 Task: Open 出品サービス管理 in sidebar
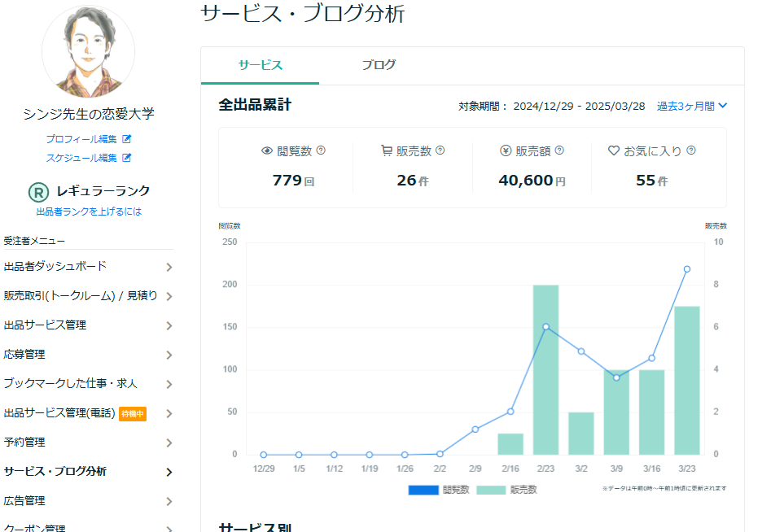coord(45,325)
